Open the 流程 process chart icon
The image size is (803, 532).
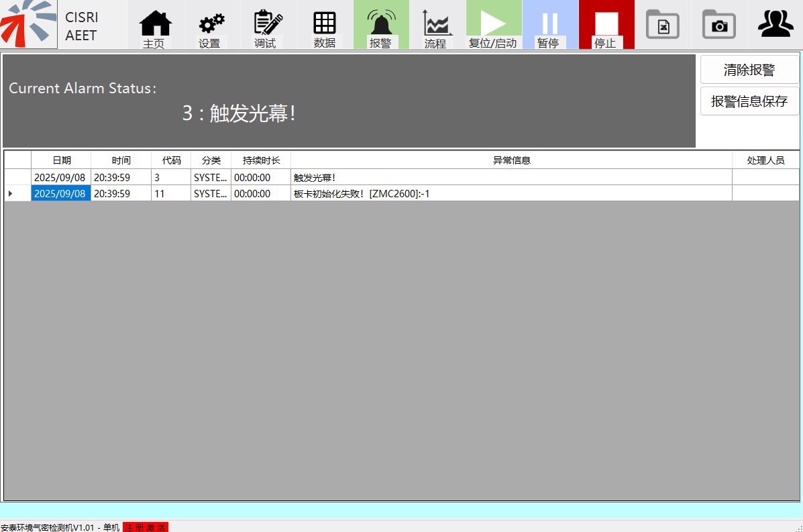[437, 25]
